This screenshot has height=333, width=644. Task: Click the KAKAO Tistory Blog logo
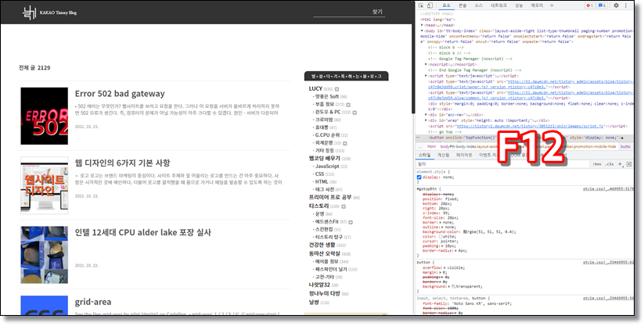click(49, 13)
